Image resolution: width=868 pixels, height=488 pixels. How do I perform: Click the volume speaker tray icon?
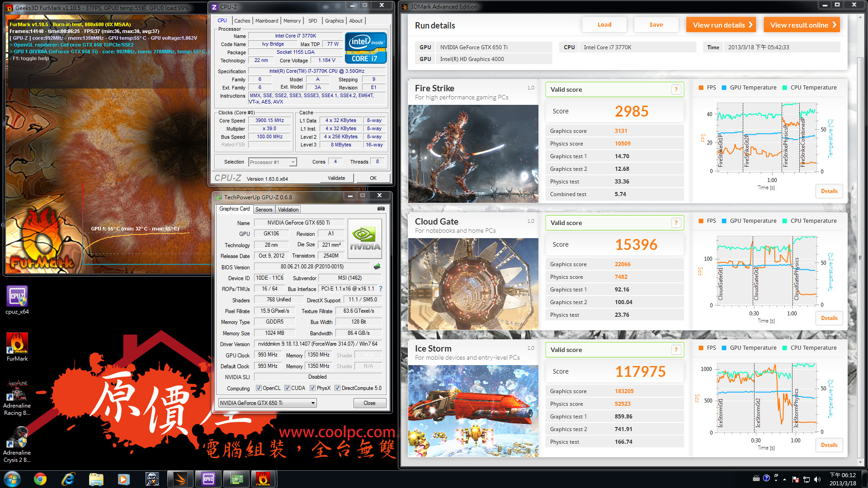(x=817, y=479)
